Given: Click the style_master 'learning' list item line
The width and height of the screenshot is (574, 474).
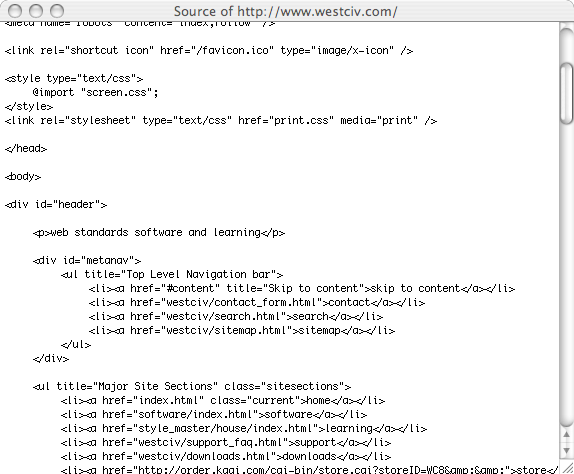Looking at the screenshot, I should pyautogui.click(x=244, y=428).
